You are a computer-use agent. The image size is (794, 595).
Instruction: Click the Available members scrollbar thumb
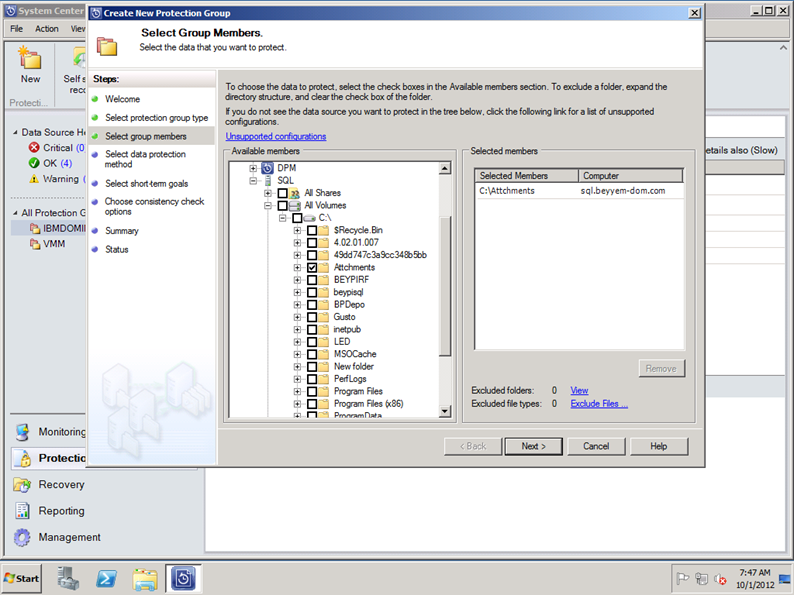click(445, 286)
